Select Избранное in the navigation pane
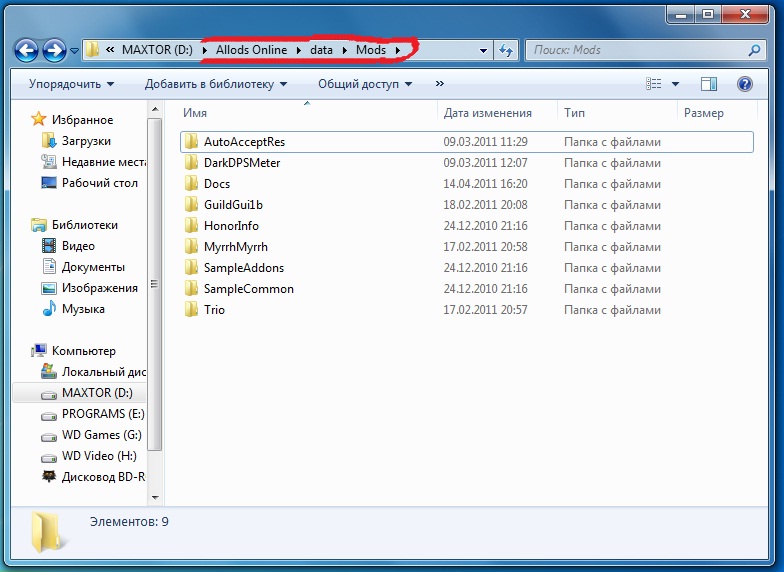Image resolution: width=784 pixels, height=572 pixels. point(72,120)
